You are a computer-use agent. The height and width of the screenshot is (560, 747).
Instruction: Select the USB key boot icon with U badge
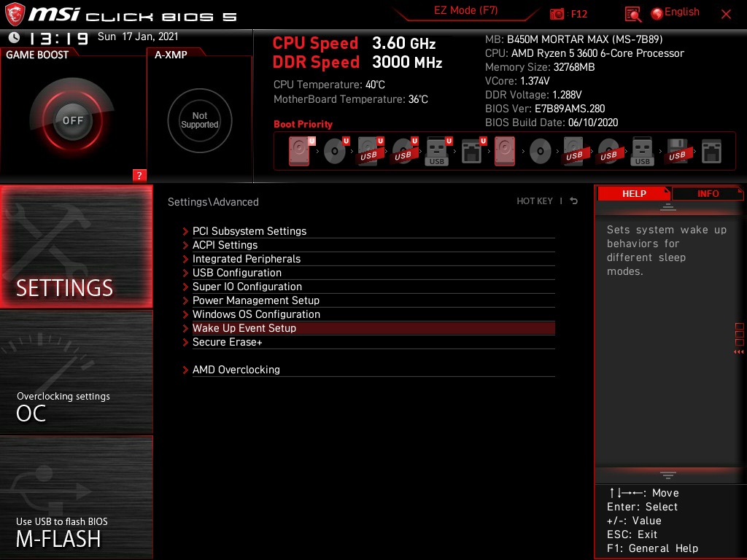438,151
